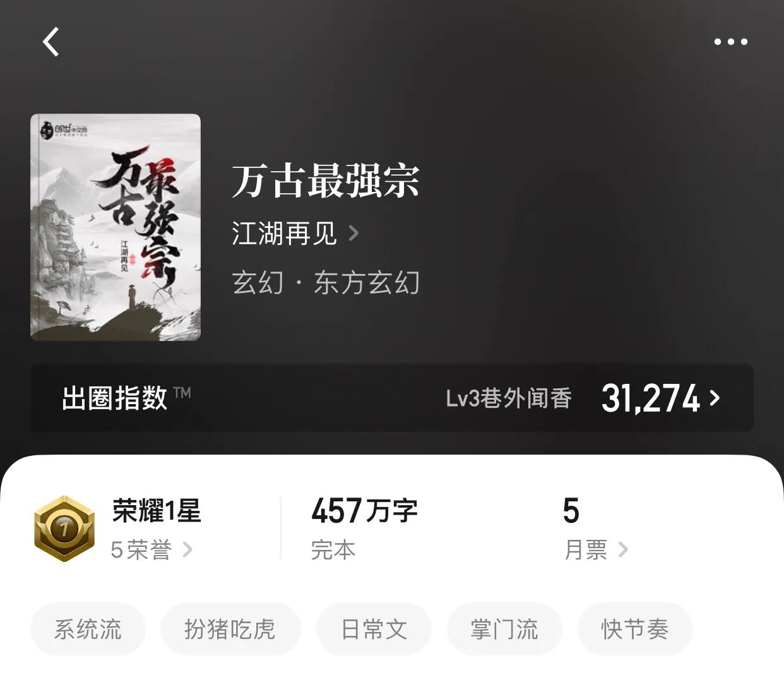Open the 出圈指数 bar
This screenshot has height=675, width=784.
coord(392,398)
